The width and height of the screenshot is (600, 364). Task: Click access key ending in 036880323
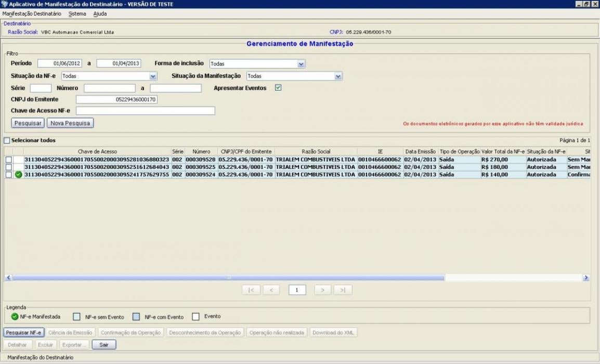coord(97,160)
